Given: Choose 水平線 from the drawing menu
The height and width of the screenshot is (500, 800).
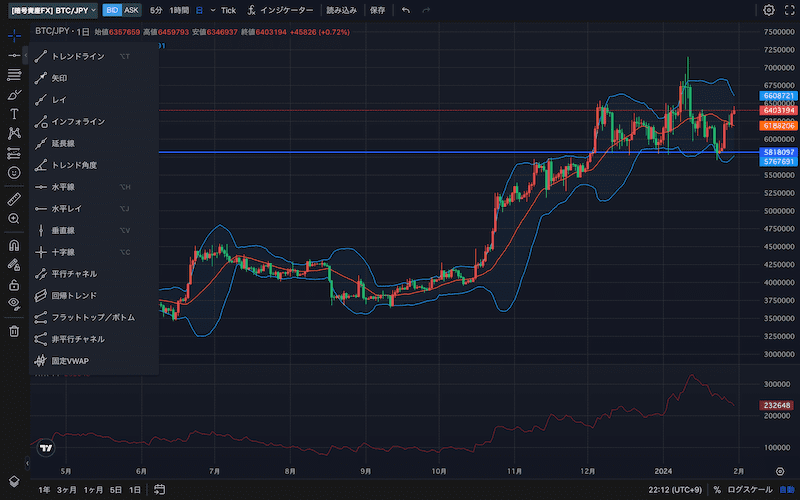Looking at the screenshot, I should pos(94,187).
